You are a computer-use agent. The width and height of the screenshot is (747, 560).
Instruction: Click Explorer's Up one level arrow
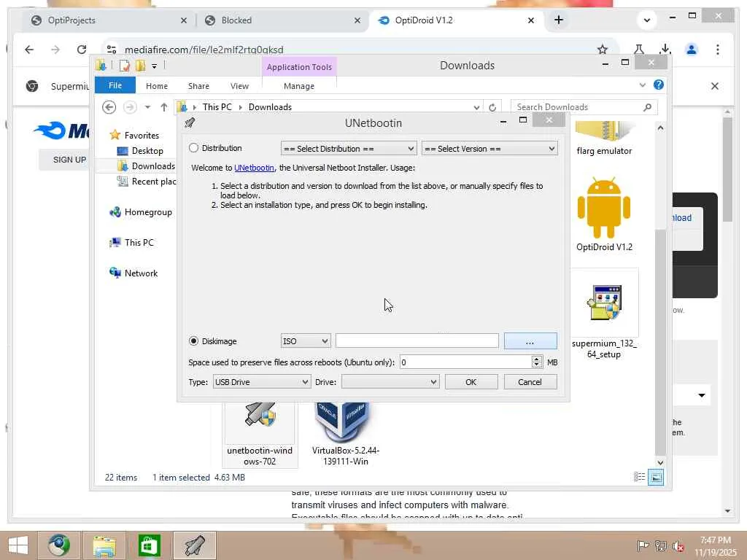point(164,107)
